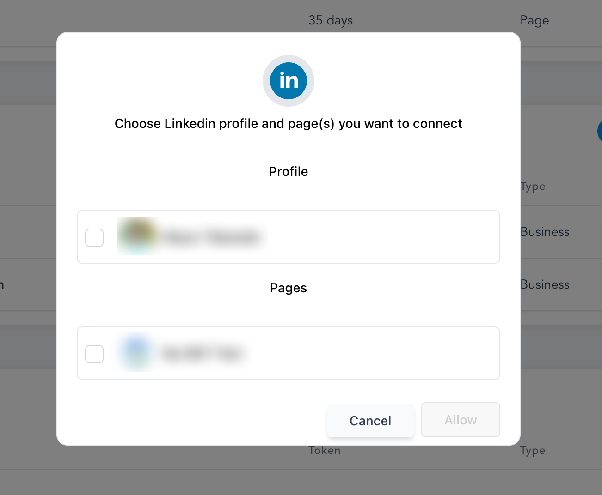Click the blurred profile name
The width and height of the screenshot is (602, 495).
pyautogui.click(x=211, y=237)
